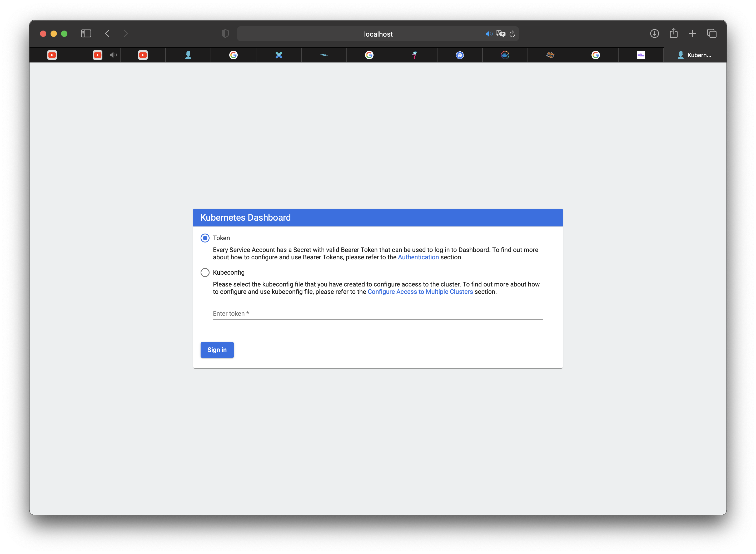Click the localhost address bar

tap(378, 34)
